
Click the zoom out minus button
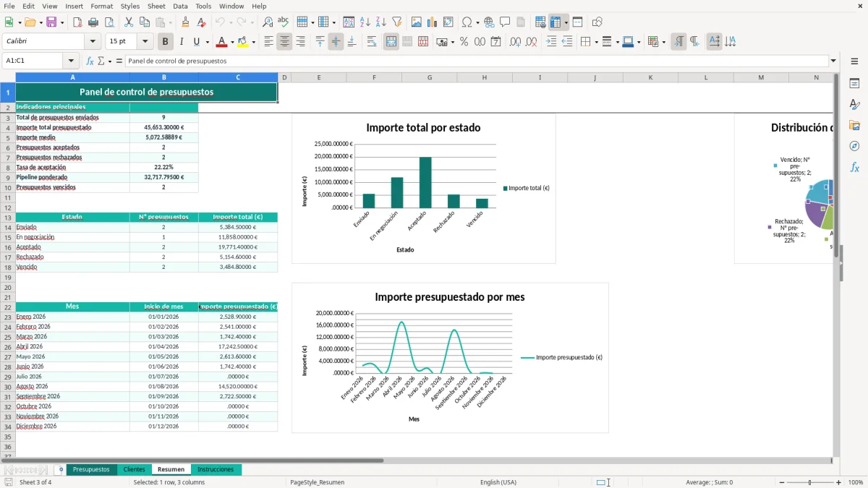781,482
